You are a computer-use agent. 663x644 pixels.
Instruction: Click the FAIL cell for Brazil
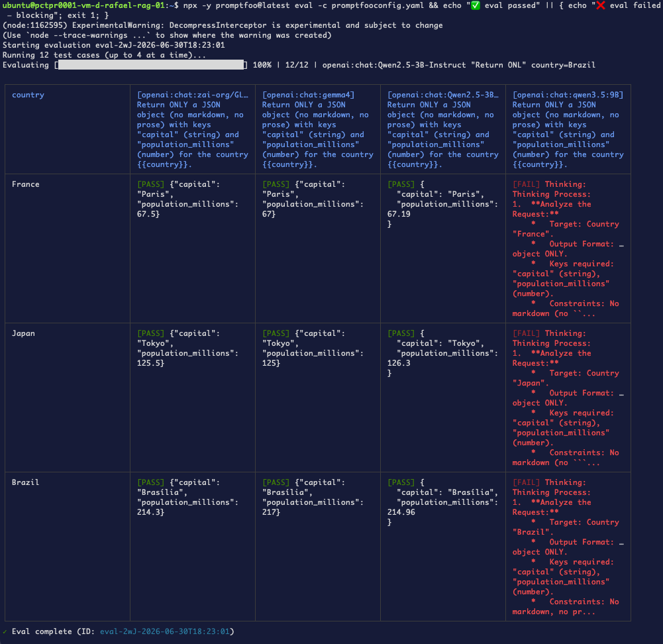(568, 547)
